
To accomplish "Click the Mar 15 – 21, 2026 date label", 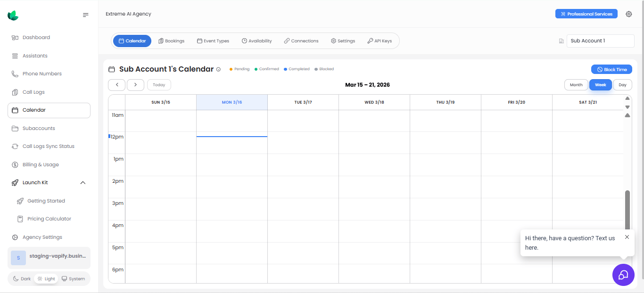I will click(367, 85).
